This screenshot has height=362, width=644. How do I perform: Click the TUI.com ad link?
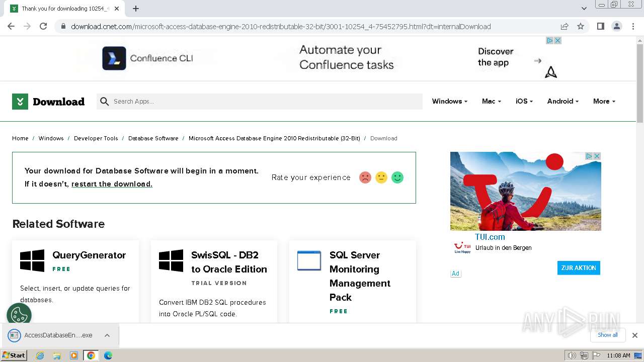(490, 237)
